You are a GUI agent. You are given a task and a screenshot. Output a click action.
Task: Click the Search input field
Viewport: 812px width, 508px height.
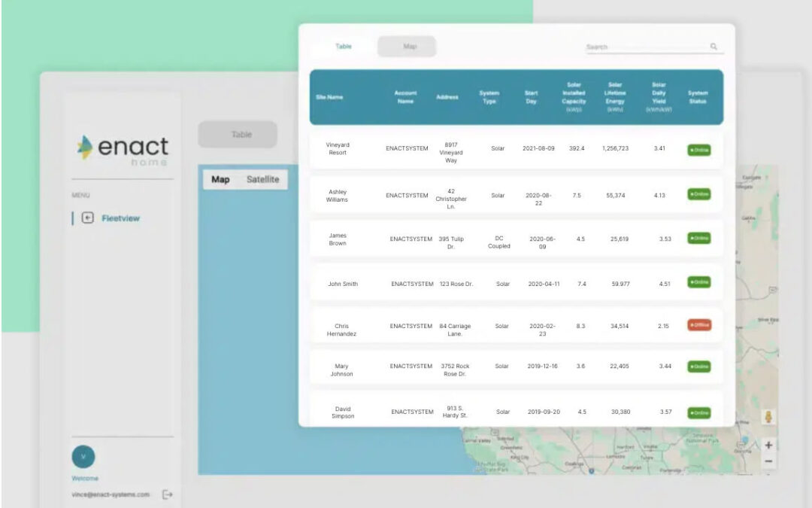[647, 46]
